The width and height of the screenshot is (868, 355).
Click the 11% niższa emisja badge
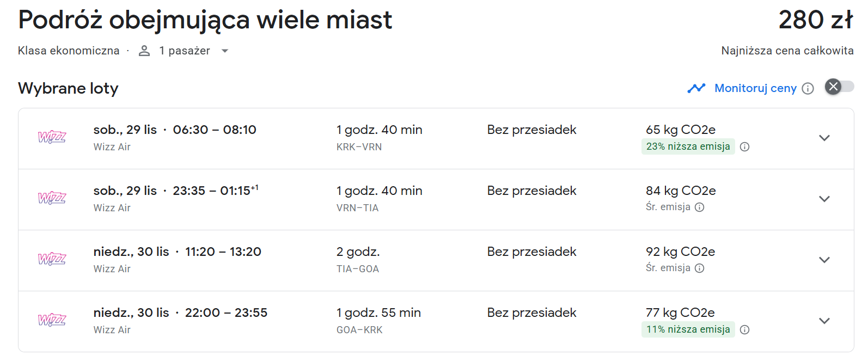coord(688,329)
